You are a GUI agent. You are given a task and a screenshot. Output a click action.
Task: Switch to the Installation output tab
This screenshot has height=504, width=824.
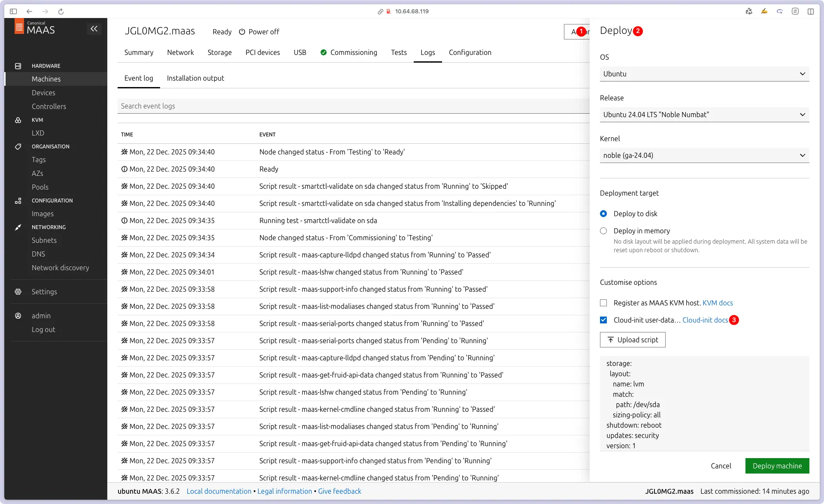pyautogui.click(x=195, y=78)
